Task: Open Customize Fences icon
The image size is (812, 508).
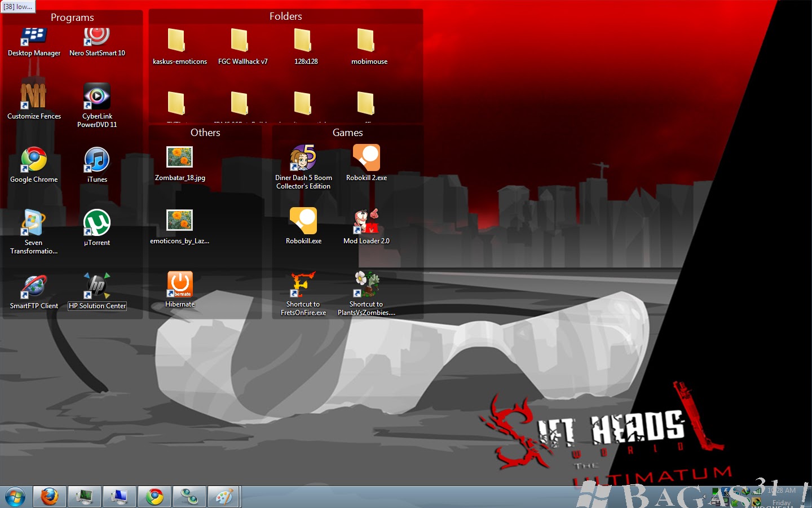Action: [x=34, y=96]
